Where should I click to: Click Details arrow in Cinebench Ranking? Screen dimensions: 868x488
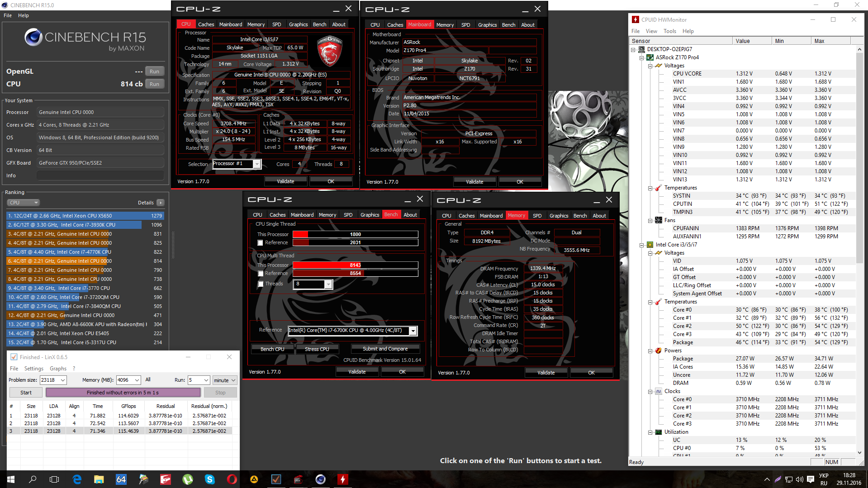click(161, 203)
